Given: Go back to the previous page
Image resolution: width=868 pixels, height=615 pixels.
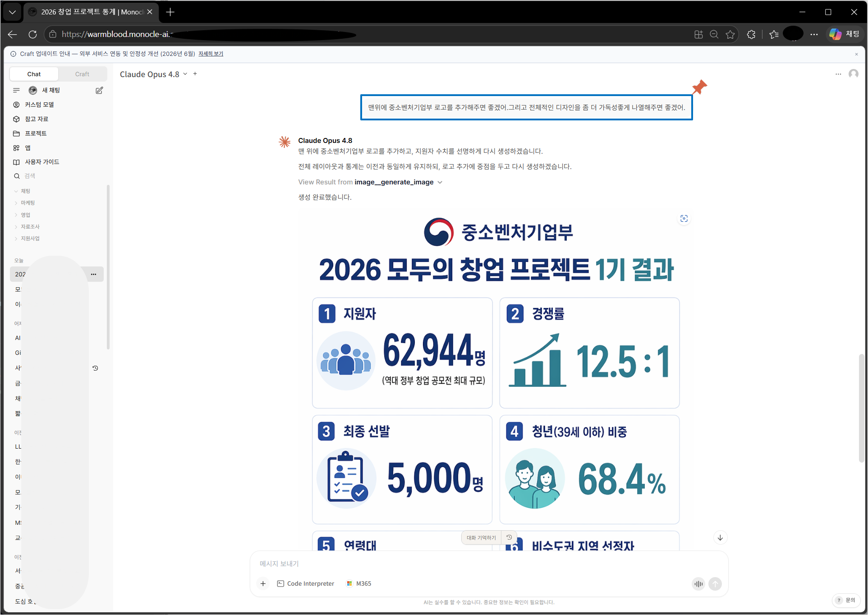Looking at the screenshot, I should tap(13, 34).
